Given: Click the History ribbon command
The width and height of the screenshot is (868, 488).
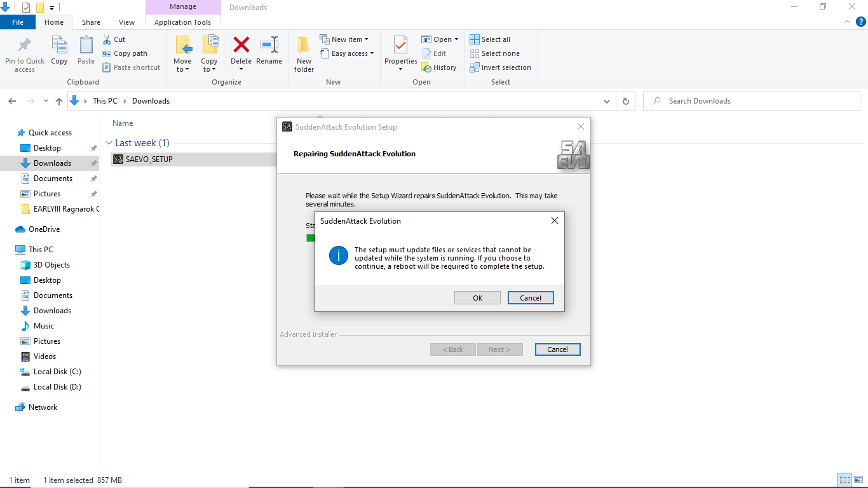Looking at the screenshot, I should [x=439, y=67].
